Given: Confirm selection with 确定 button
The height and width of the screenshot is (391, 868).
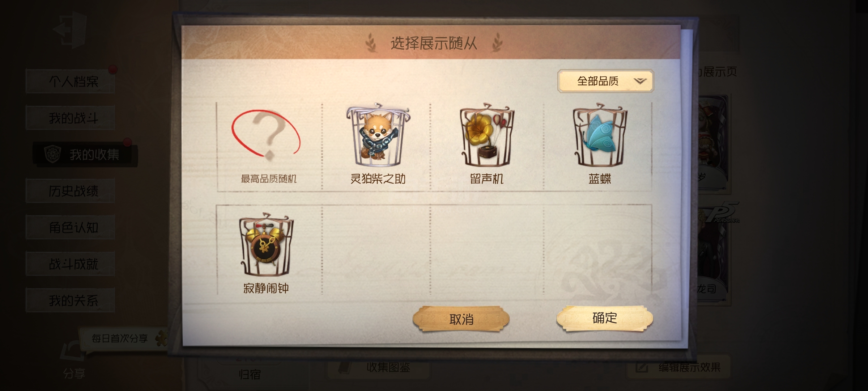Looking at the screenshot, I should [605, 318].
